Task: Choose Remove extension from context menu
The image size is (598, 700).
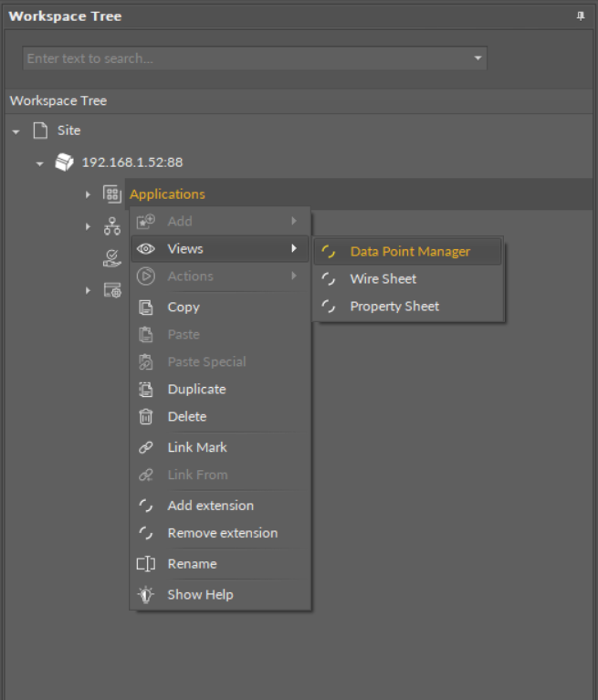Action: coord(222,533)
